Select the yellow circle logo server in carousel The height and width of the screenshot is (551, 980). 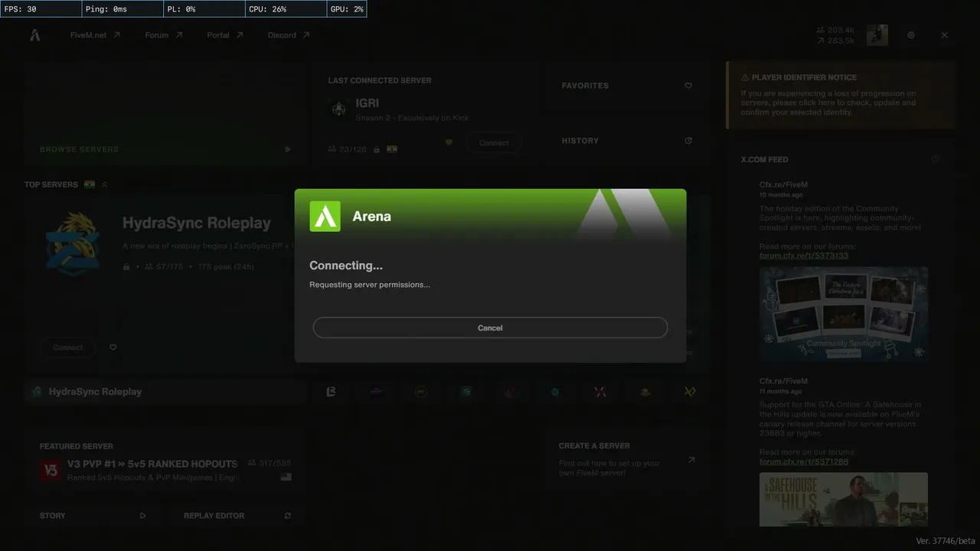421,392
